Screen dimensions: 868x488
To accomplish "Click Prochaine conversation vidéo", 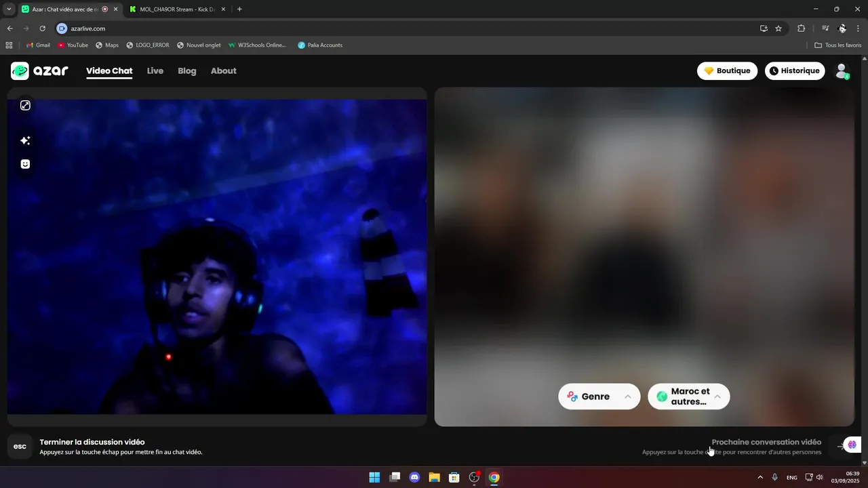I will (x=766, y=442).
